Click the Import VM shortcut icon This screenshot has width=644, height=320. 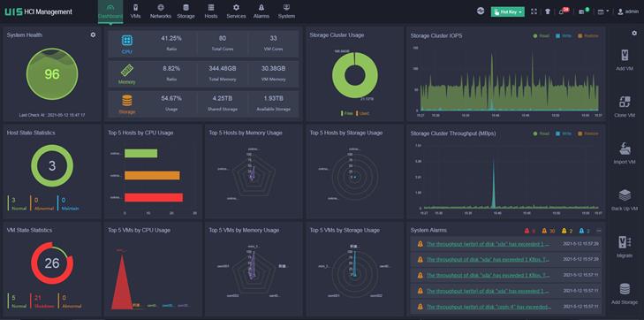(625, 149)
